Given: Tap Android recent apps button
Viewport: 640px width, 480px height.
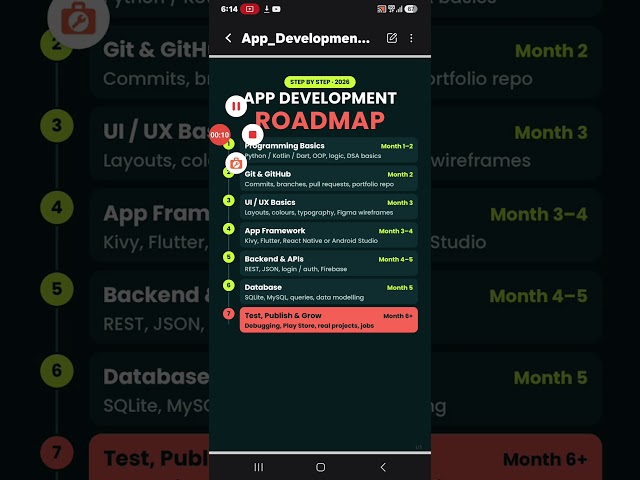Looking at the screenshot, I should tap(259, 467).
